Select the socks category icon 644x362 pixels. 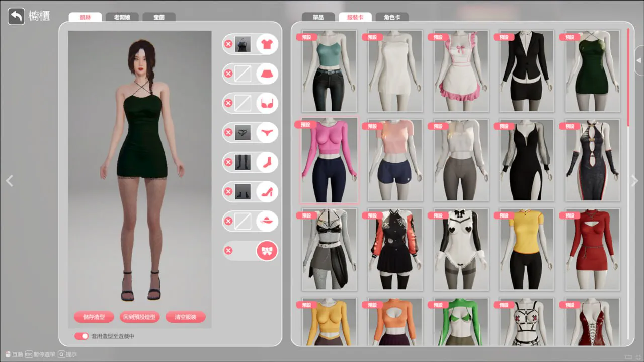[267, 162]
